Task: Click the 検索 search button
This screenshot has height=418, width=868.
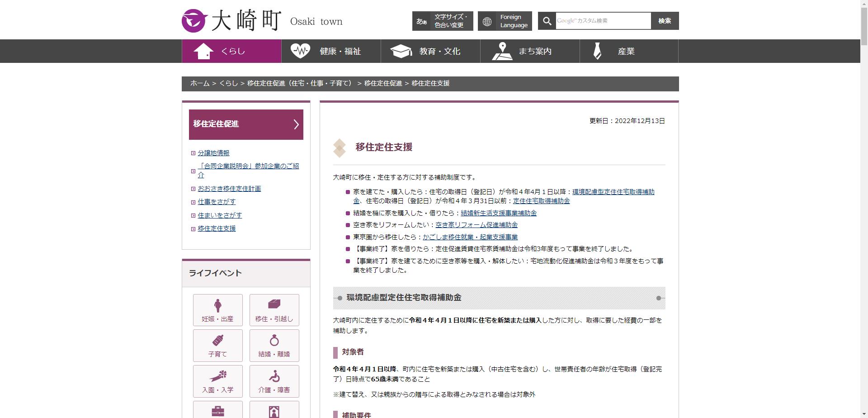Action: [x=665, y=21]
